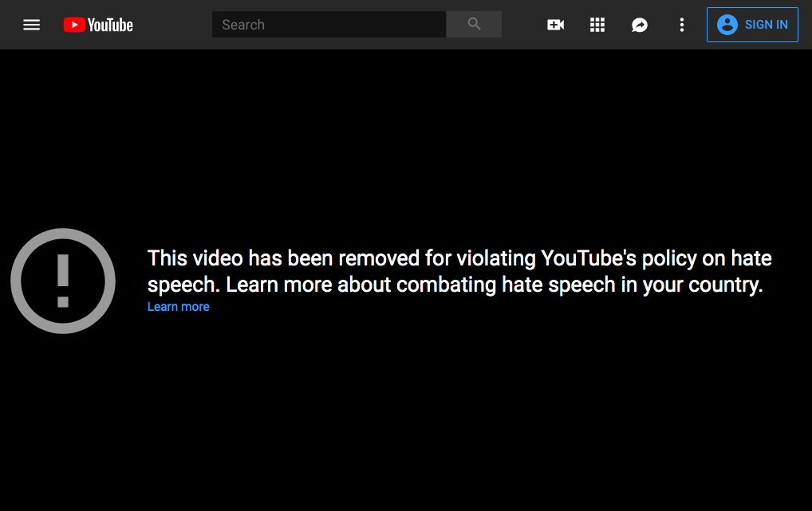The image size is (812, 511).
Task: Select the hate speech removal notice text
Action: pos(459,271)
